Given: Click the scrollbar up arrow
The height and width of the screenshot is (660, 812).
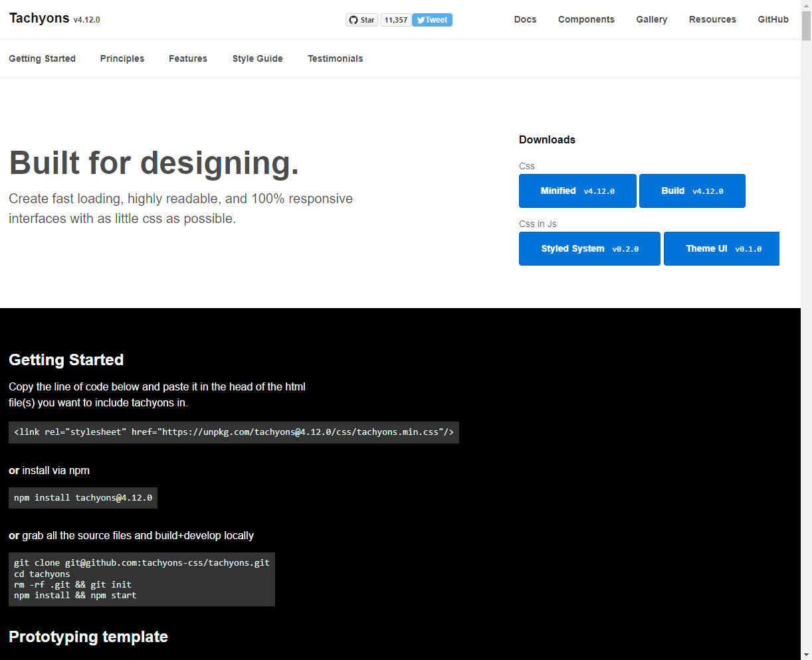Looking at the screenshot, I should coord(807,5).
